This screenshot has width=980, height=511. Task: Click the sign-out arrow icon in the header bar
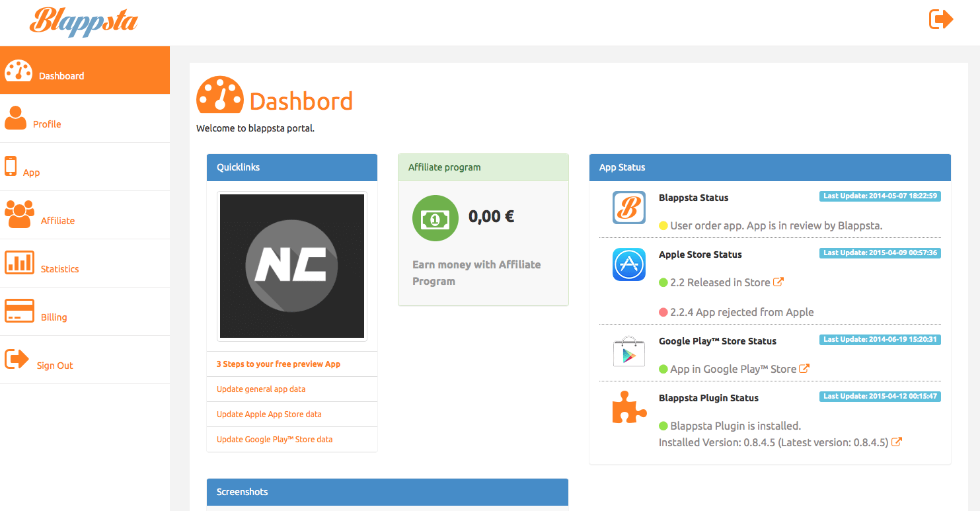point(941,19)
